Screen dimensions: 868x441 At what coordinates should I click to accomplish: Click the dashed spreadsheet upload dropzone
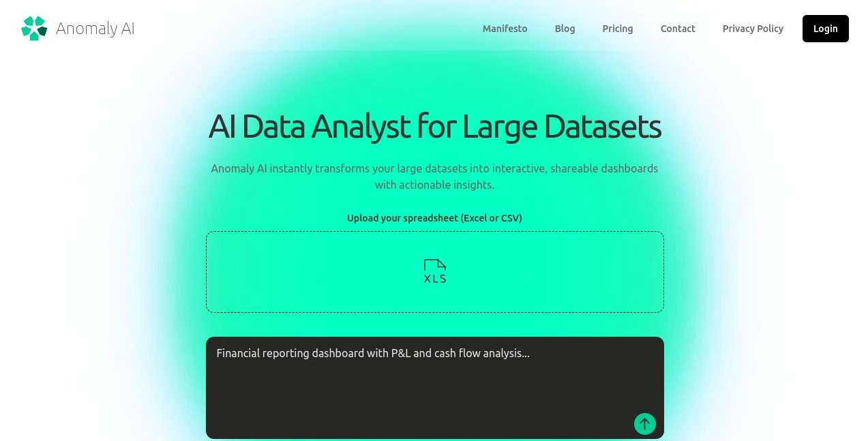(x=434, y=271)
